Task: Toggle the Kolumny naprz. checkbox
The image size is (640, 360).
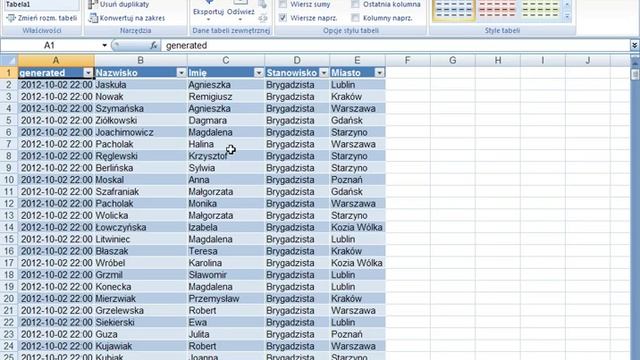Action: point(356,18)
